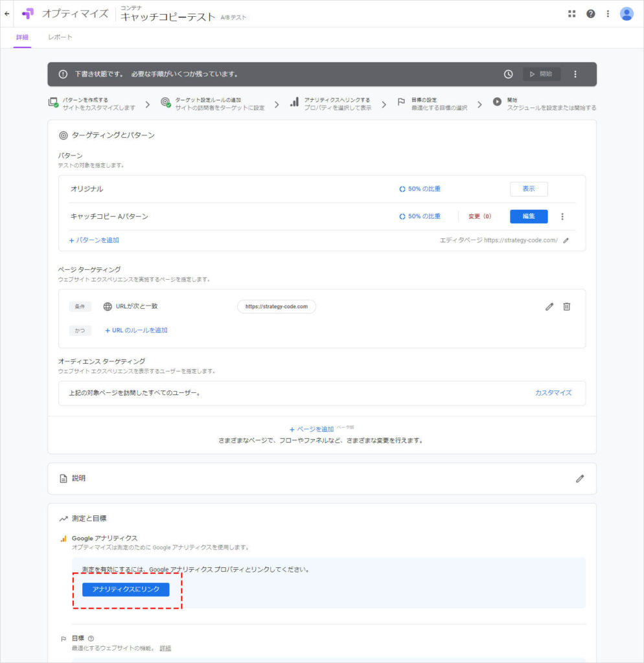Viewport: 644px width, 663px height.
Task: Switch to the レポート tab
Action: coord(60,38)
